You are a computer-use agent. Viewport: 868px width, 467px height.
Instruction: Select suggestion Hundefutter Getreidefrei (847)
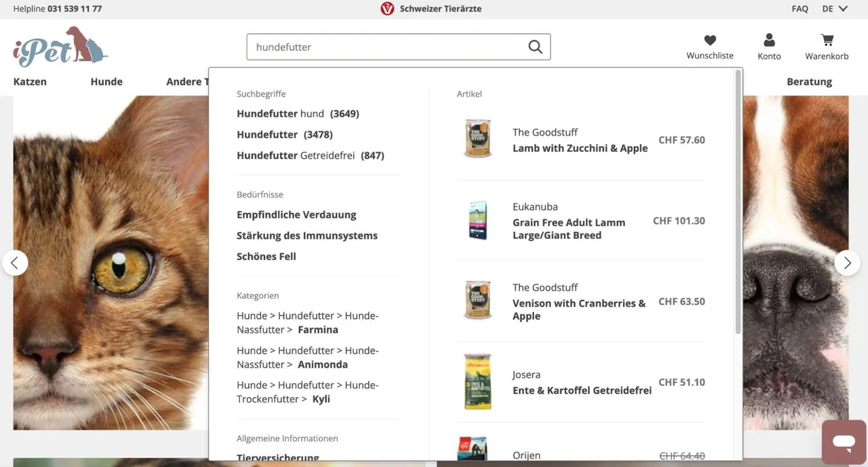(x=311, y=155)
